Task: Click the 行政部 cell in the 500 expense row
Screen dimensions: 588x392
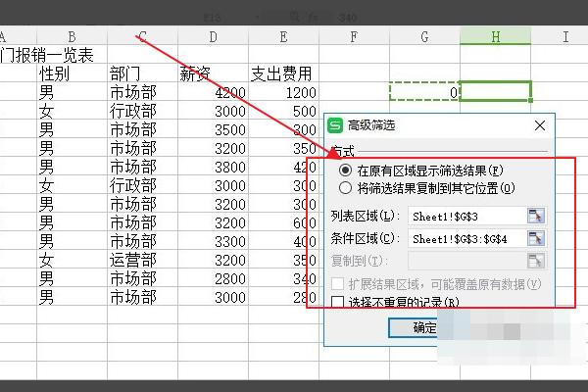Action: click(142, 111)
